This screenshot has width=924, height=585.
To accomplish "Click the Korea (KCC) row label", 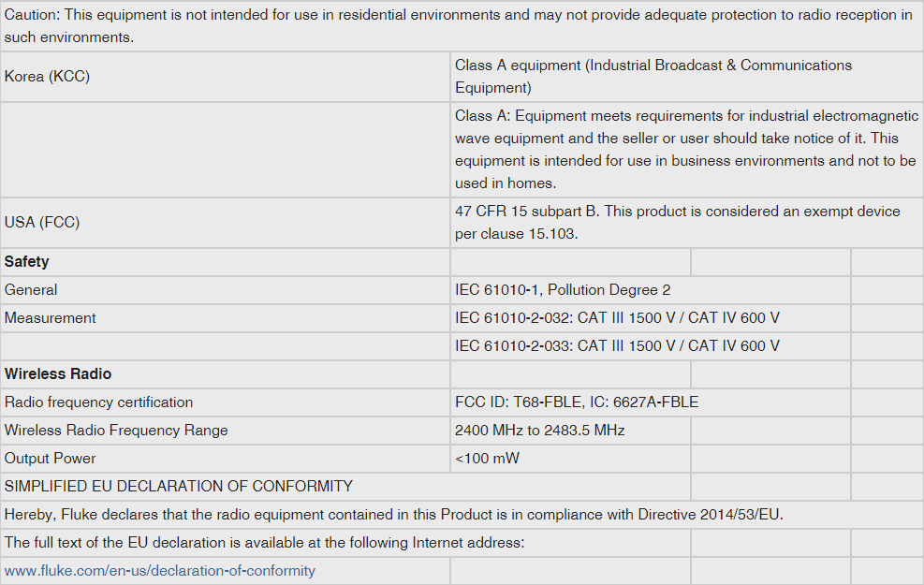I will click(x=48, y=77).
